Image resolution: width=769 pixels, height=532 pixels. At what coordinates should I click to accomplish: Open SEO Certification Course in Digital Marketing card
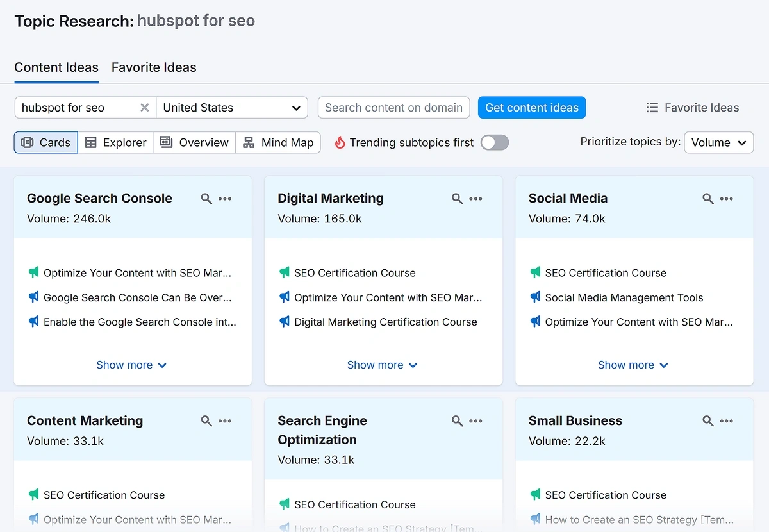(x=355, y=272)
